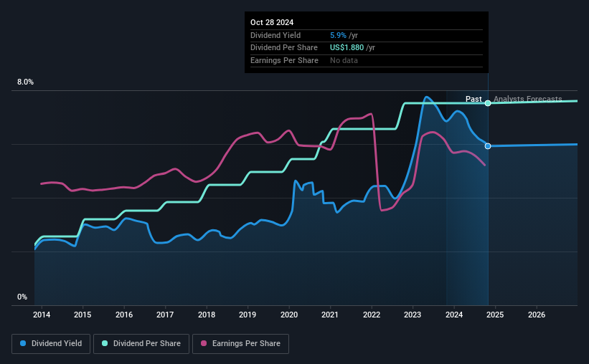The image size is (589, 364).
Task: Select the teal data point marker near Past
Action: (488, 103)
